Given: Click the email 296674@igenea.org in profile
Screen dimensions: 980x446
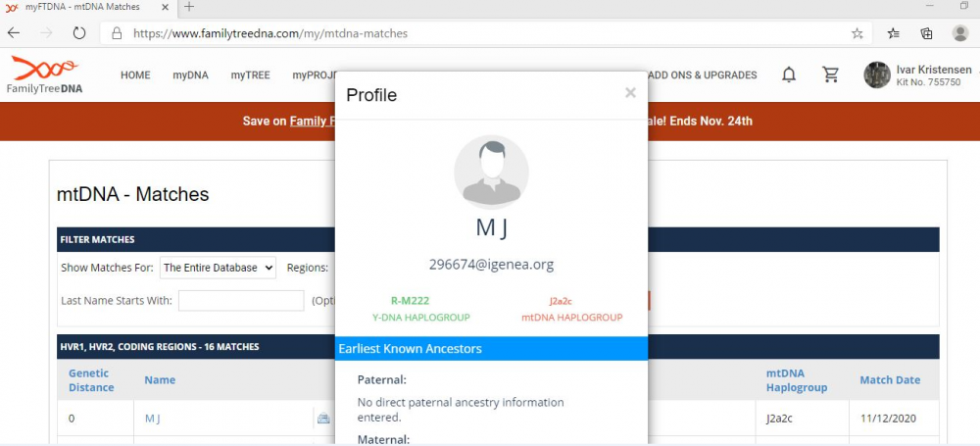Looking at the screenshot, I should pyautogui.click(x=491, y=265).
